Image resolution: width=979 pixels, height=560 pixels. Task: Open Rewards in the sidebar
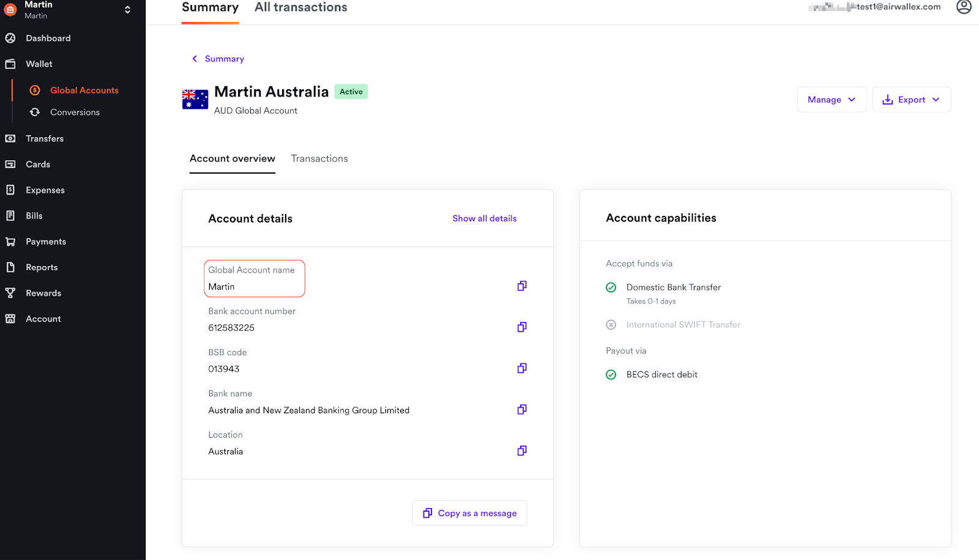tap(43, 293)
